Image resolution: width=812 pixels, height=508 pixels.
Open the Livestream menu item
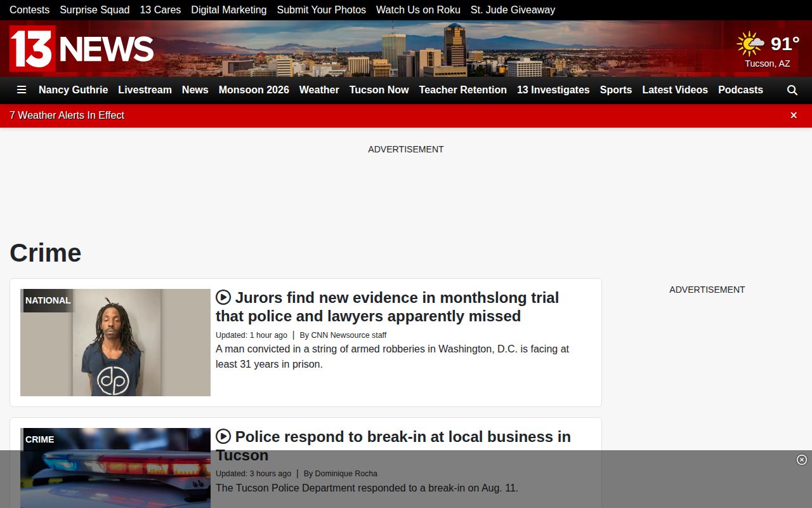click(x=145, y=90)
